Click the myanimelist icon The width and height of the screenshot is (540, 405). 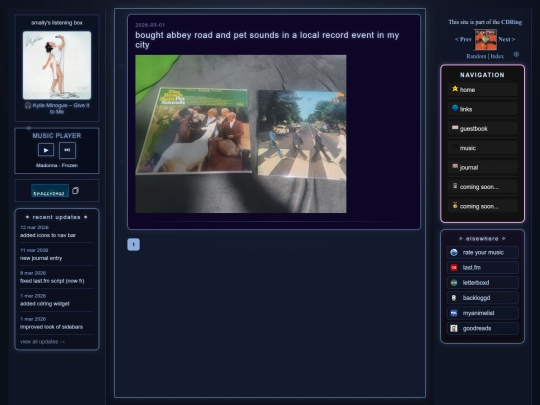(454, 313)
